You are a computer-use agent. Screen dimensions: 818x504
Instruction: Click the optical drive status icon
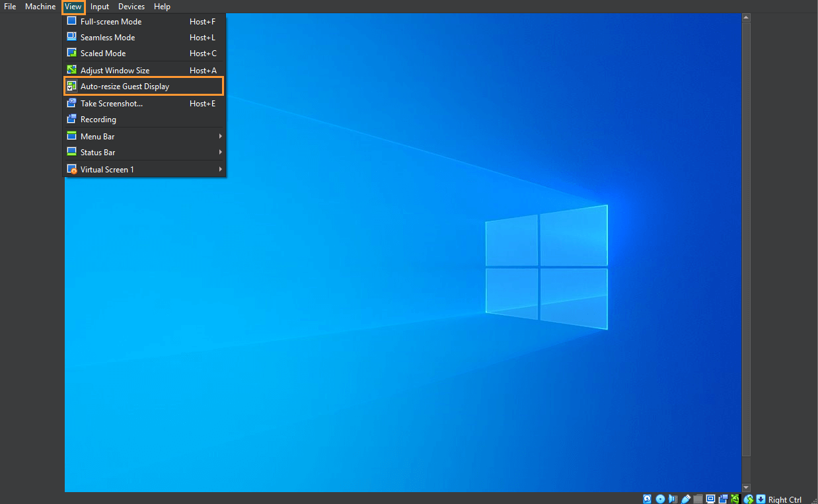pos(660,499)
